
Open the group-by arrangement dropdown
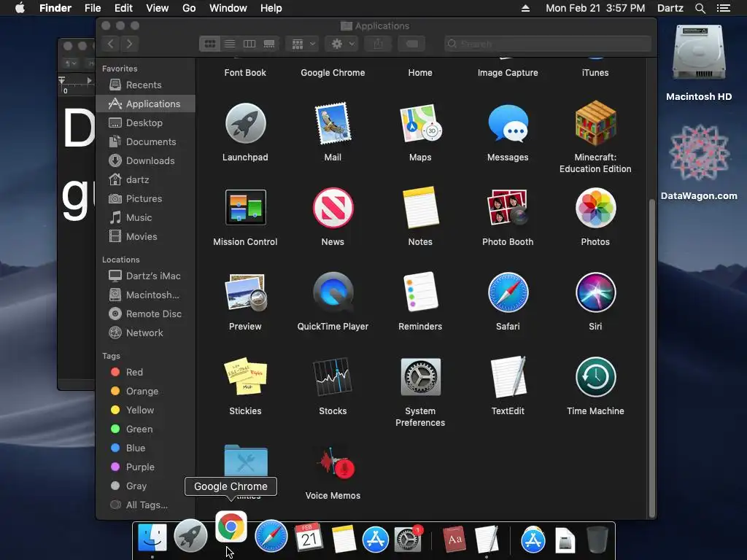(x=302, y=44)
